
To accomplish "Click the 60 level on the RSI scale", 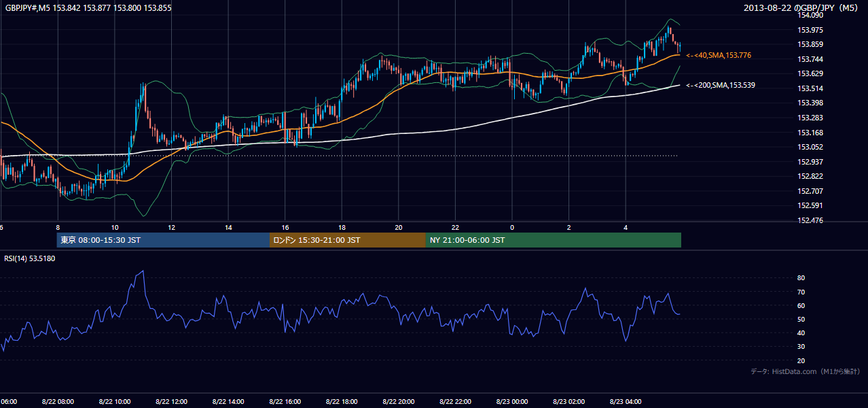I will [x=801, y=305].
